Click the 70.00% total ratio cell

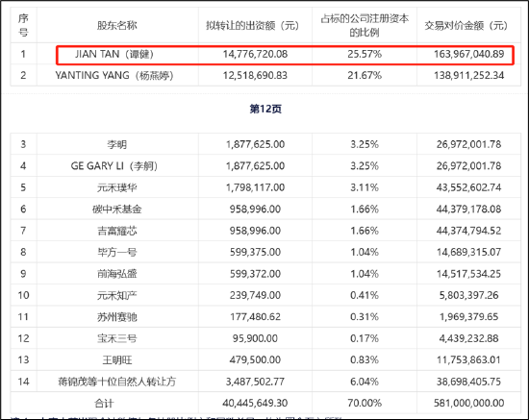(365, 403)
